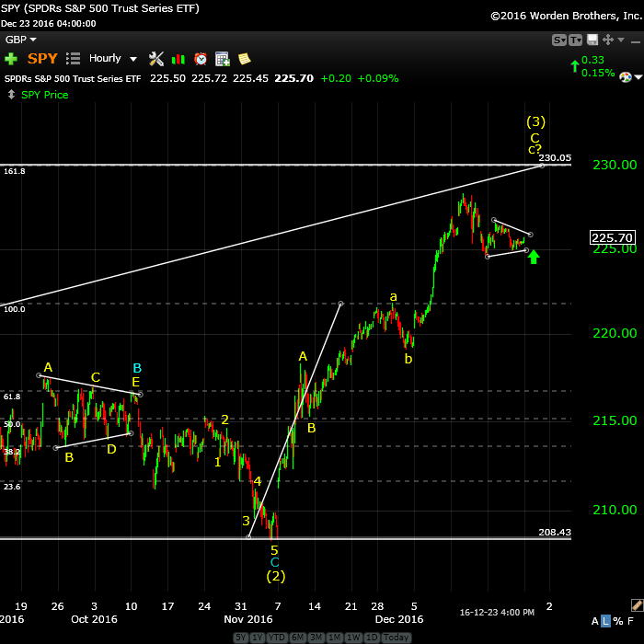
Task: Click the yellow (3) wave label
Action: [536, 121]
